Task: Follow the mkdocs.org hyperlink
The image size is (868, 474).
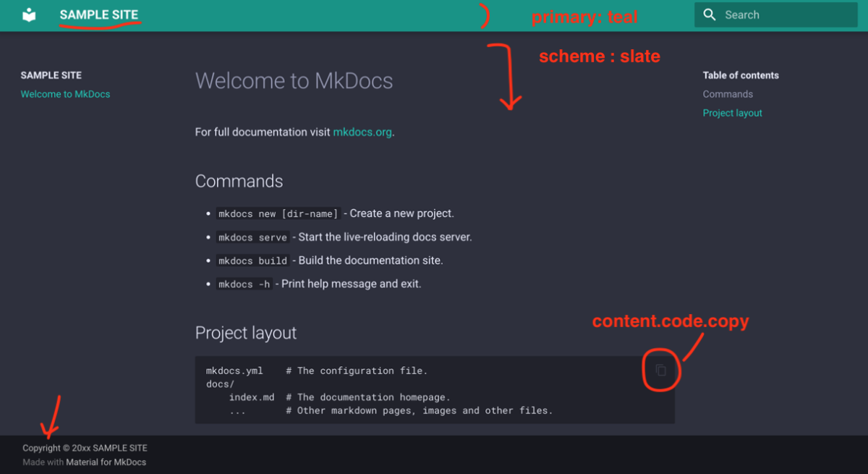Action: [x=362, y=132]
